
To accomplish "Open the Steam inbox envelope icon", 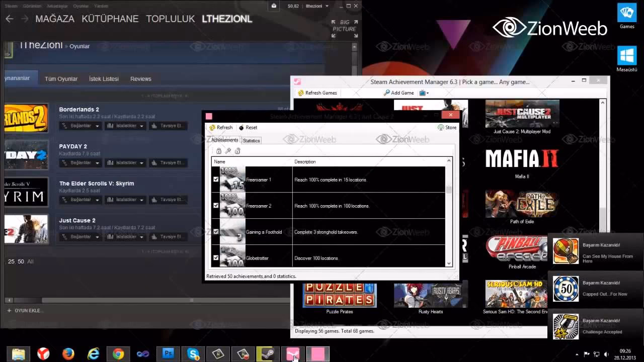I will [274, 6].
